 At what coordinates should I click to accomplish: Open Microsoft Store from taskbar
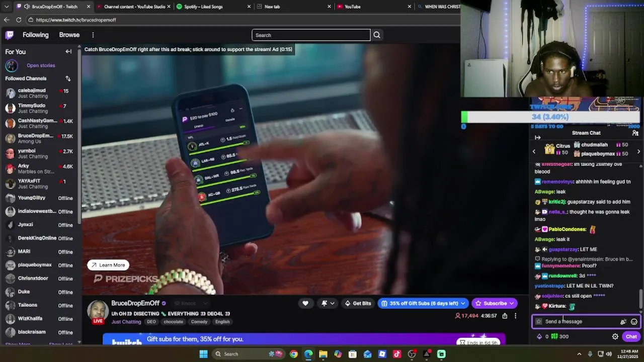point(353,354)
